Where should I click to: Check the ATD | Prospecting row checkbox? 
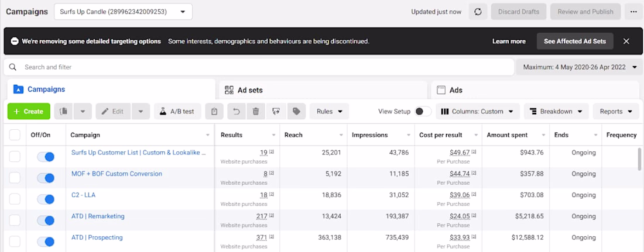[15, 241]
